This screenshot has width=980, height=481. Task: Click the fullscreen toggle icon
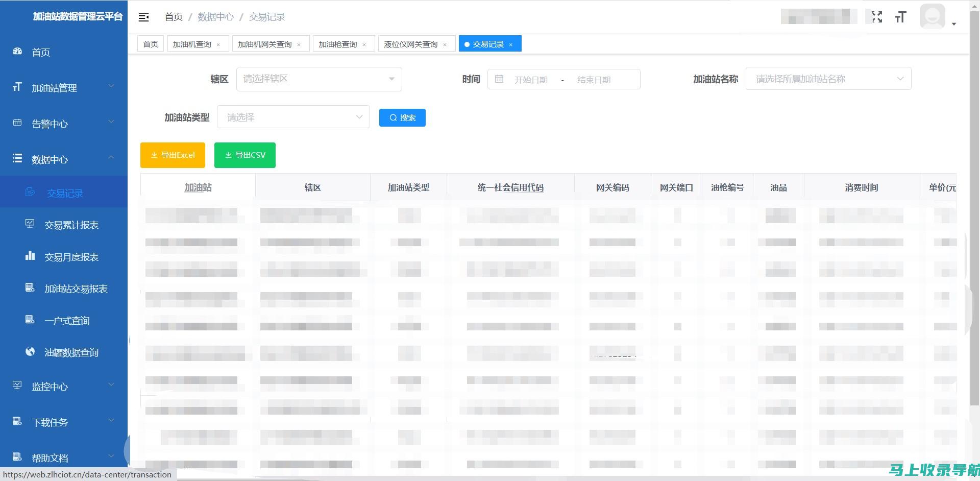click(877, 17)
